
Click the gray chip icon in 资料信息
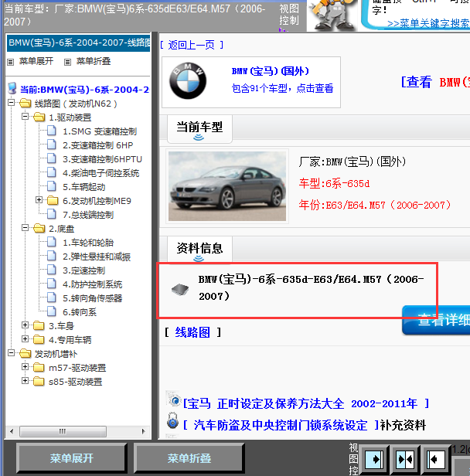pos(180,289)
